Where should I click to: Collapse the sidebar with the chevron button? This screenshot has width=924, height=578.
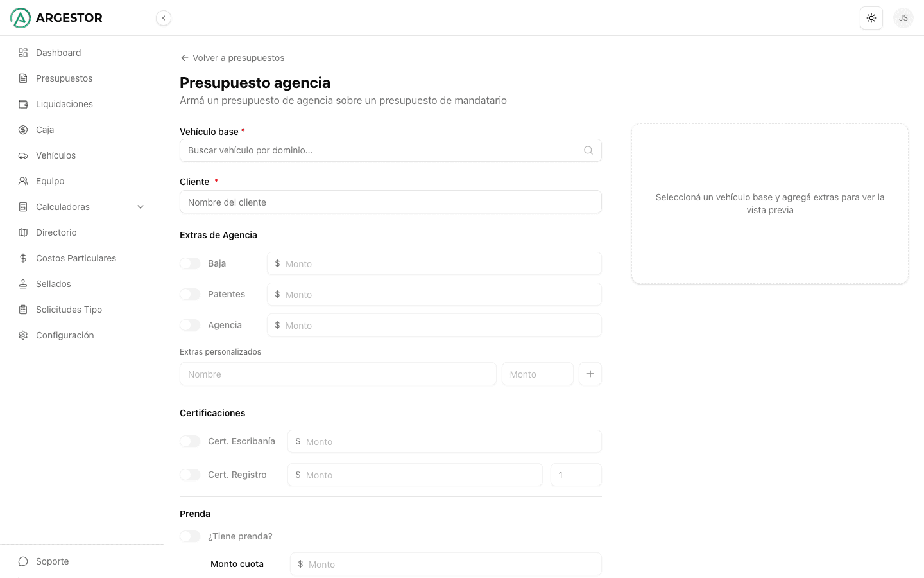click(164, 18)
